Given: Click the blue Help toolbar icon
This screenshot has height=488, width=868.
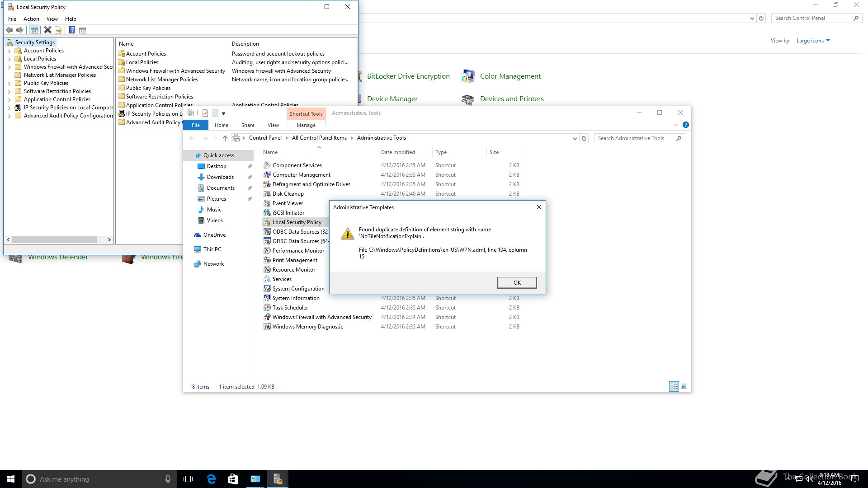Looking at the screenshot, I should click(x=72, y=30).
